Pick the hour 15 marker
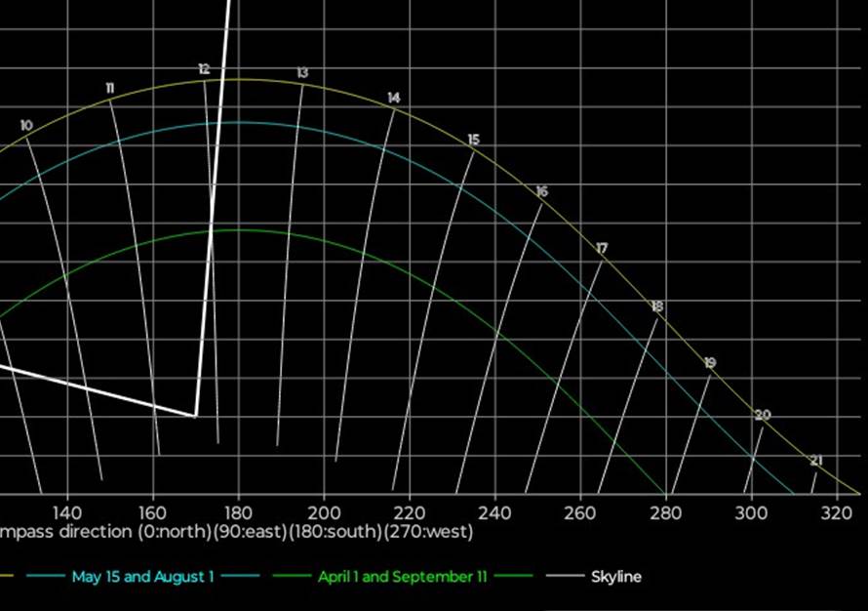 473,140
